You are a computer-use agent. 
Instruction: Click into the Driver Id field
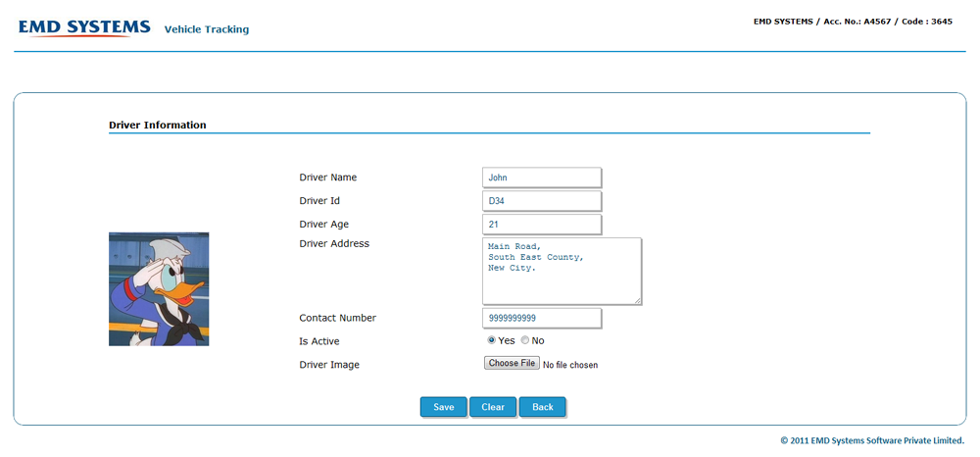(x=541, y=201)
